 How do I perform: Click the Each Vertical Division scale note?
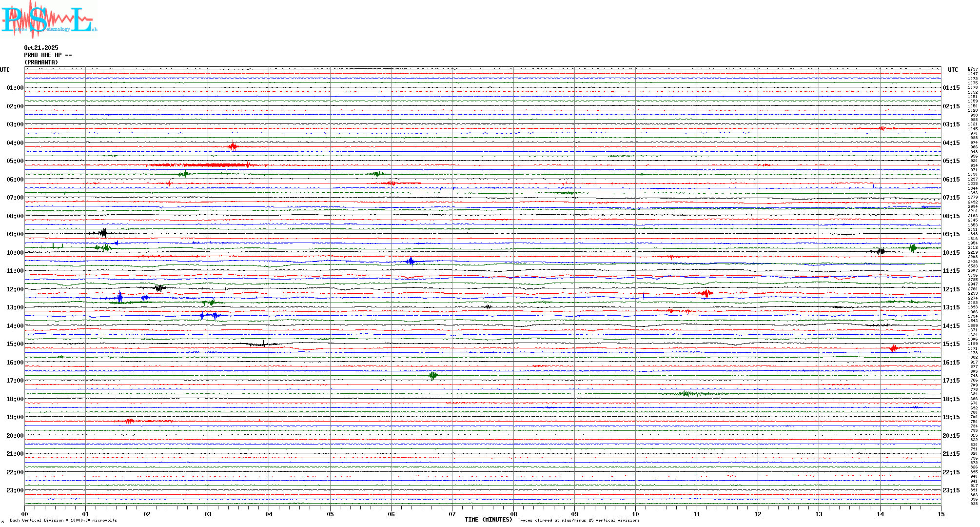tap(63, 520)
